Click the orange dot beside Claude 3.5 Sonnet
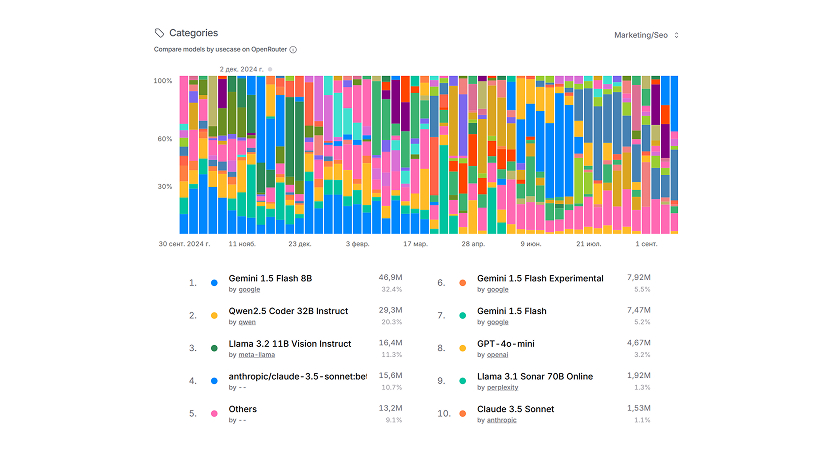 (462, 414)
